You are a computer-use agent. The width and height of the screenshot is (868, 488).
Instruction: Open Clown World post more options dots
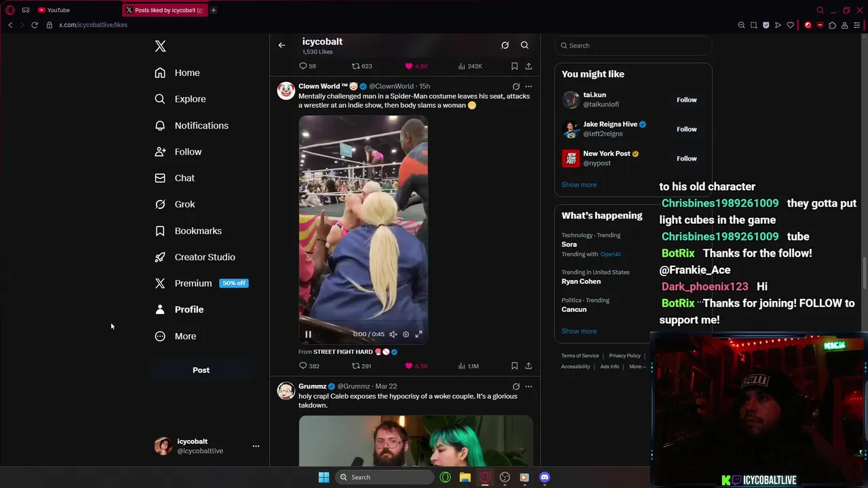(x=528, y=87)
